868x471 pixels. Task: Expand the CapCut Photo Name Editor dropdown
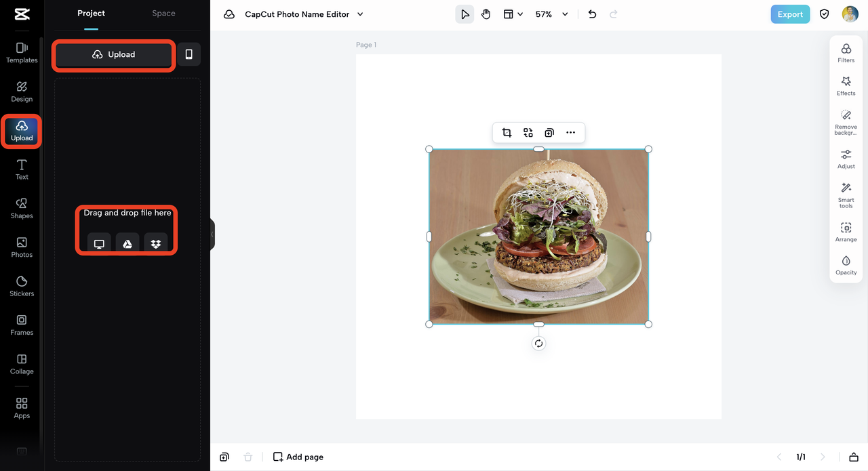[x=360, y=14]
